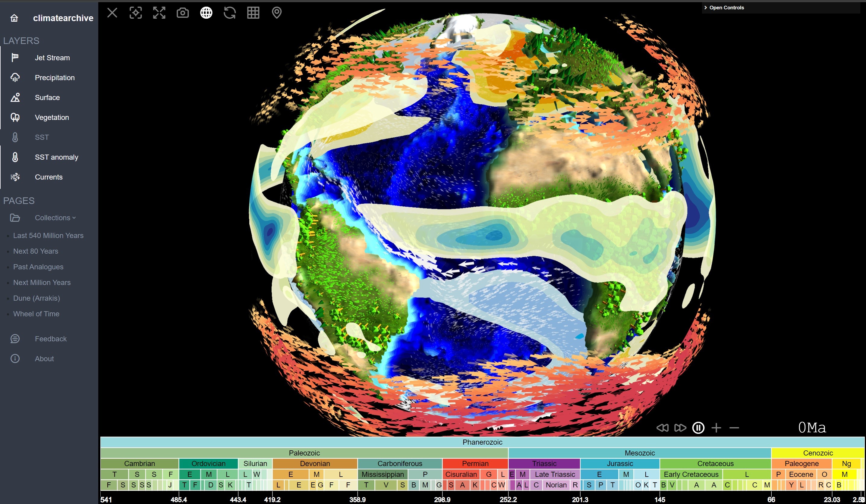Open the Wheel of Time collection
866x504 pixels.
point(36,314)
